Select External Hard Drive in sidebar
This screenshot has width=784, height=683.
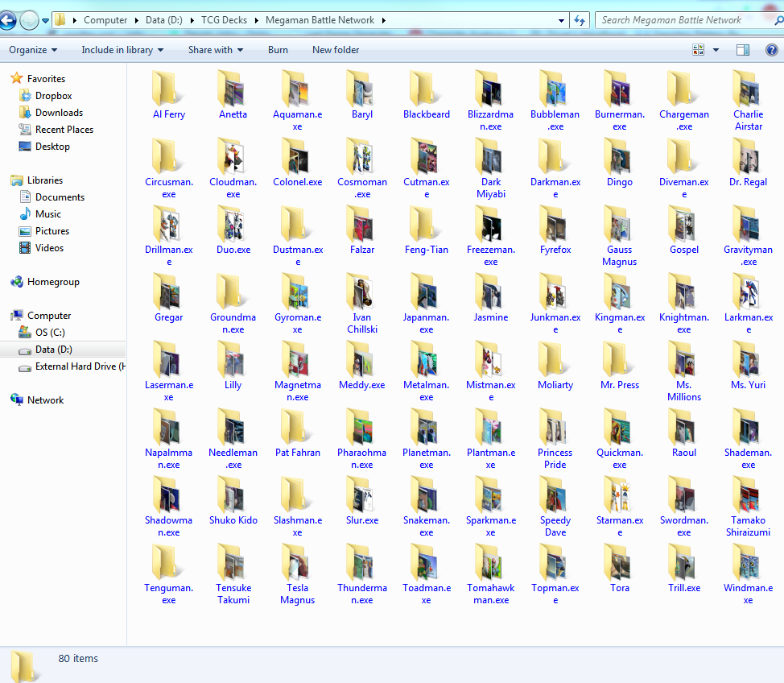point(72,366)
